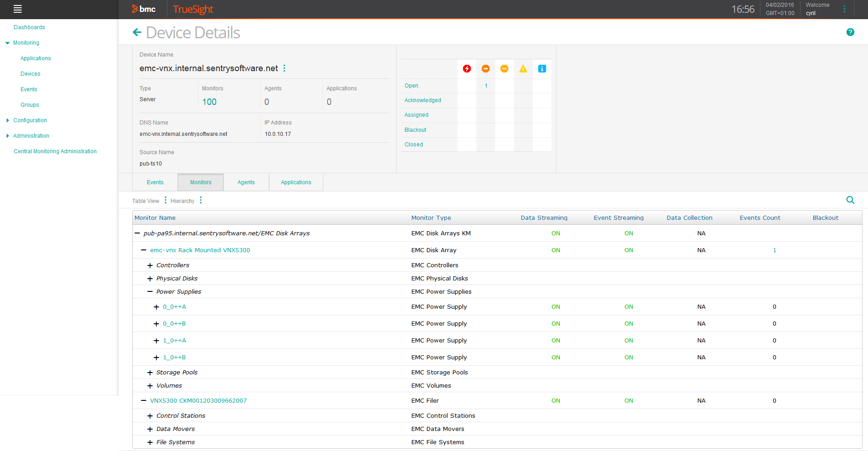Open Applications under Monitoring in the sidebar
This screenshot has width=868, height=451.
coord(36,58)
